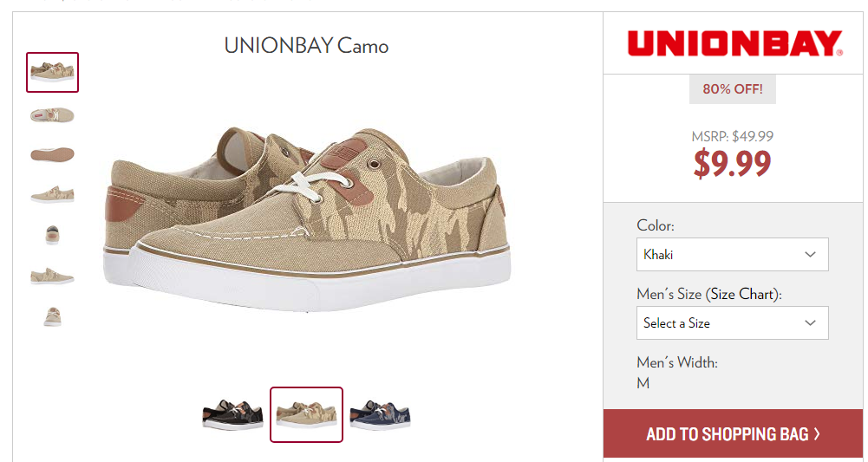This screenshot has width=868, height=462.
Task: Show the shoe sole bottom thumbnail
Action: click(52, 153)
